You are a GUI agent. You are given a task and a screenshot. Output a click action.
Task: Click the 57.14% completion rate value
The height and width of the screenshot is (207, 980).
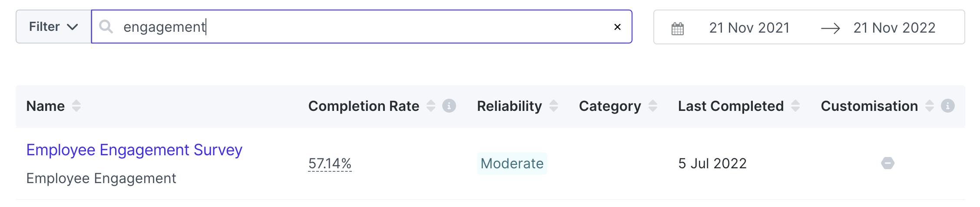pos(330,164)
